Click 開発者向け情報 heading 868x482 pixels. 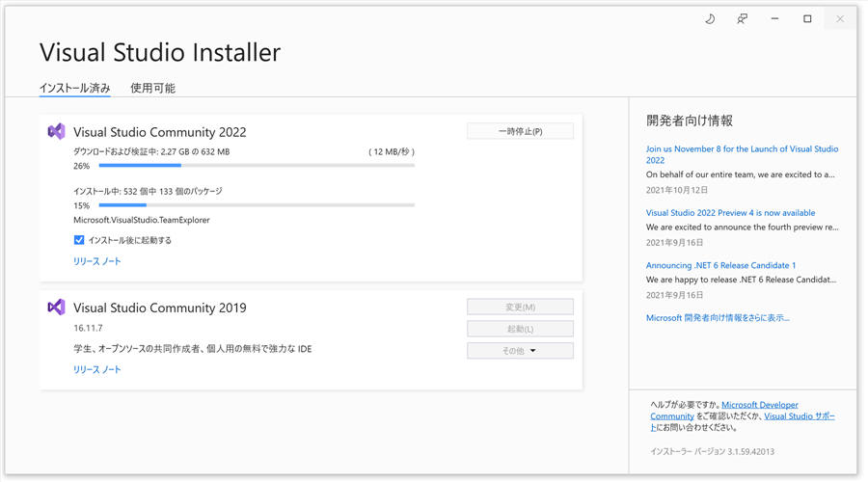pos(690,120)
